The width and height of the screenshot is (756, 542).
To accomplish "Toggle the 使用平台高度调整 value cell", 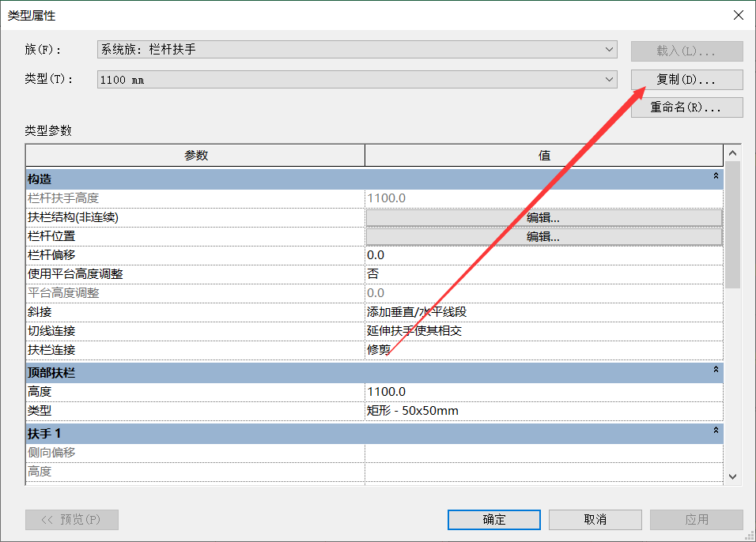I will tap(543, 274).
